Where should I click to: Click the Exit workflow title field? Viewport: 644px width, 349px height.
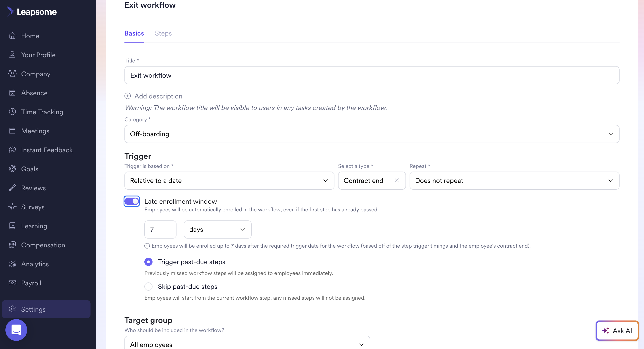coord(372,75)
